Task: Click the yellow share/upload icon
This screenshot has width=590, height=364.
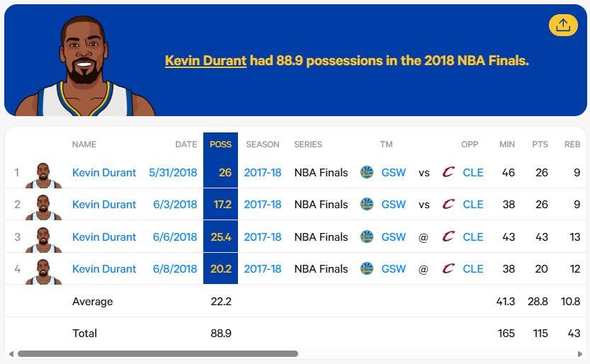Action: point(563,25)
